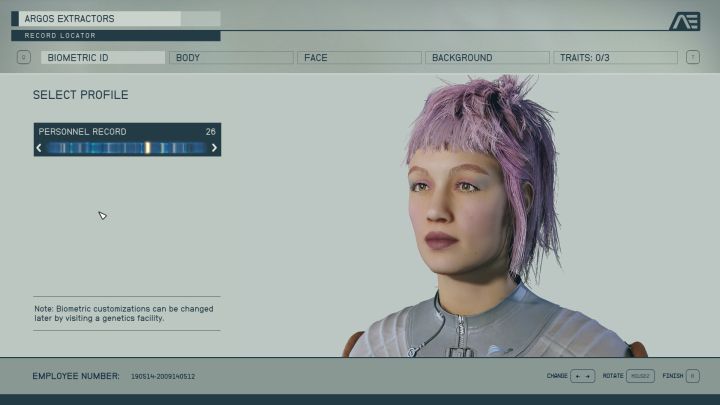
Task: Click the Finish R key icon
Action: 694,376
